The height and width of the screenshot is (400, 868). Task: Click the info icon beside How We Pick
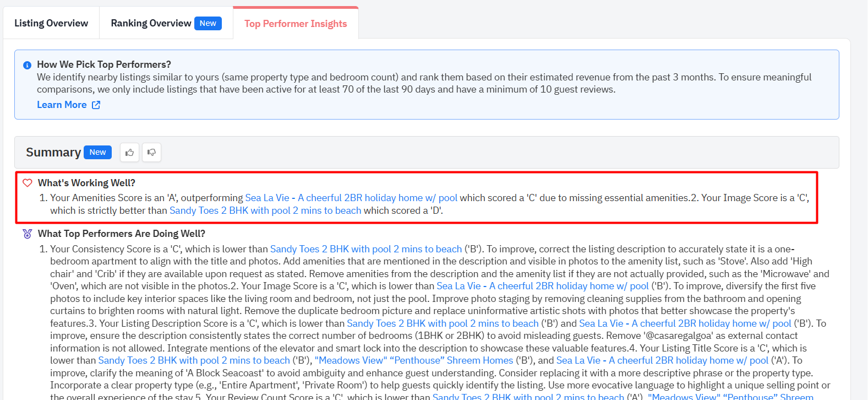27,65
